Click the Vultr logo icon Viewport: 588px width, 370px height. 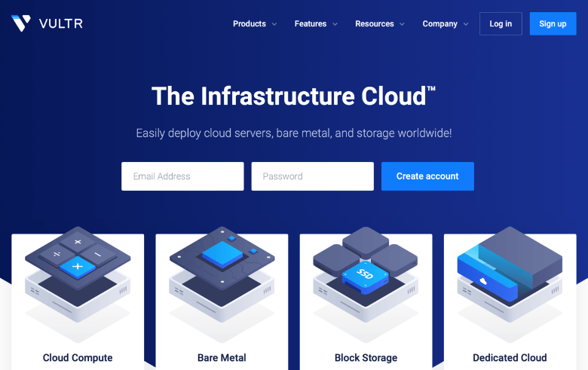[x=21, y=23]
